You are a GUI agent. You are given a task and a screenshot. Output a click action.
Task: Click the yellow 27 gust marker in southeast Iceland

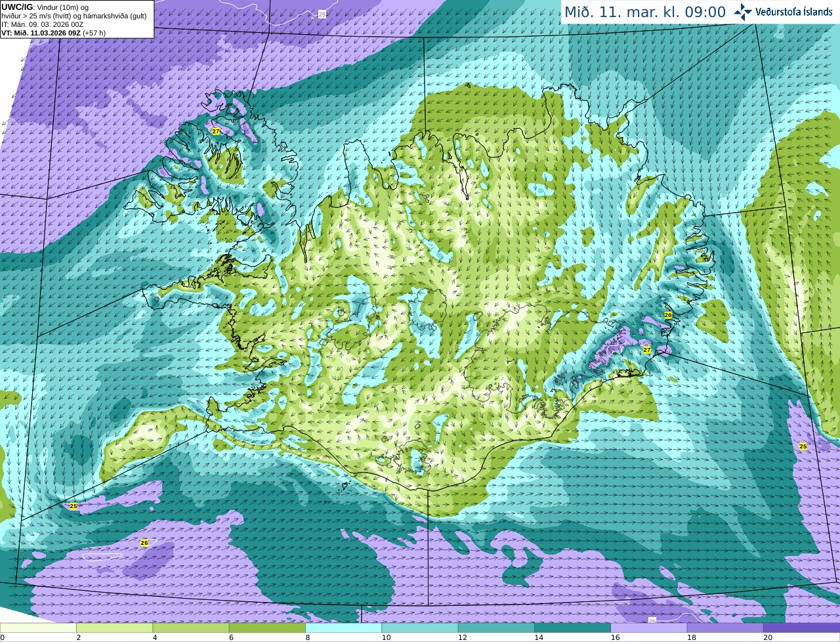point(647,350)
